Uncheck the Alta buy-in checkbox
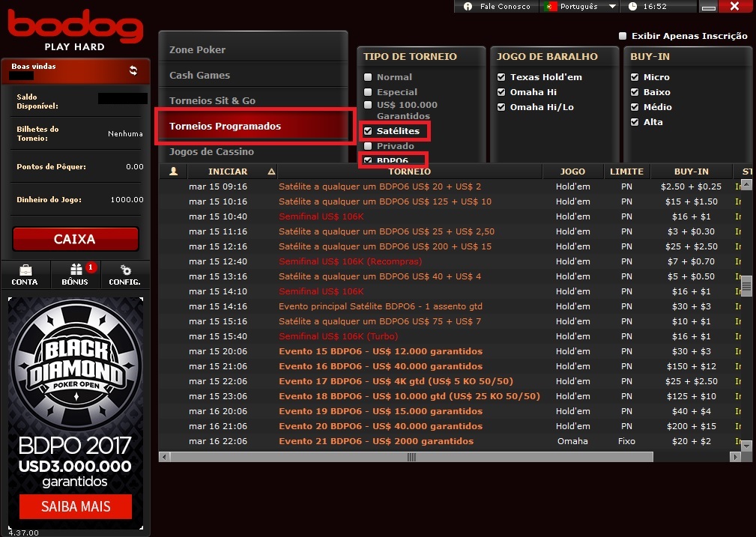The height and width of the screenshot is (537, 756). click(635, 122)
